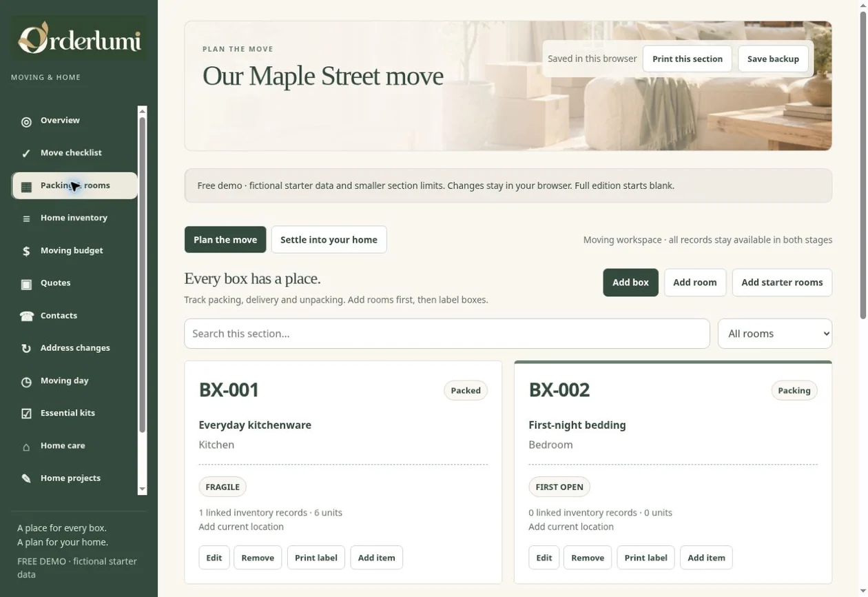Image resolution: width=868 pixels, height=597 pixels.
Task: Click the Overview target icon in sidebar
Action: click(26, 122)
